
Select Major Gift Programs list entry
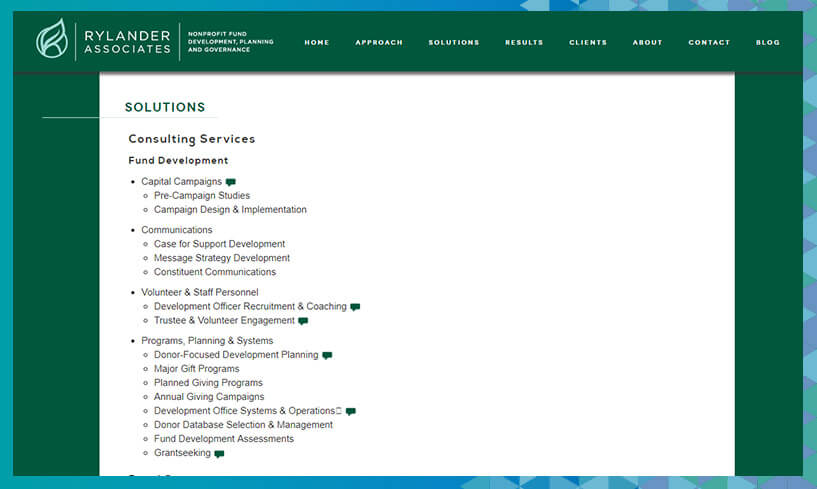[x=197, y=369]
